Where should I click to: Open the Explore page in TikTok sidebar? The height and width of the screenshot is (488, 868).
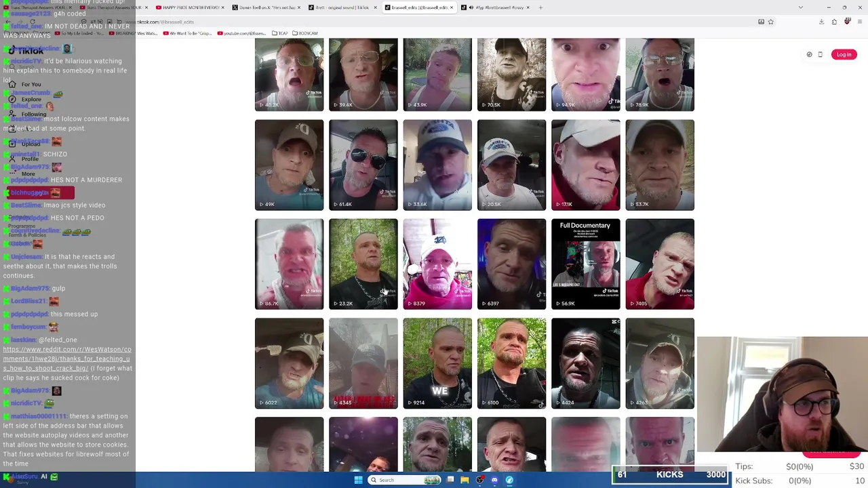click(x=25, y=100)
